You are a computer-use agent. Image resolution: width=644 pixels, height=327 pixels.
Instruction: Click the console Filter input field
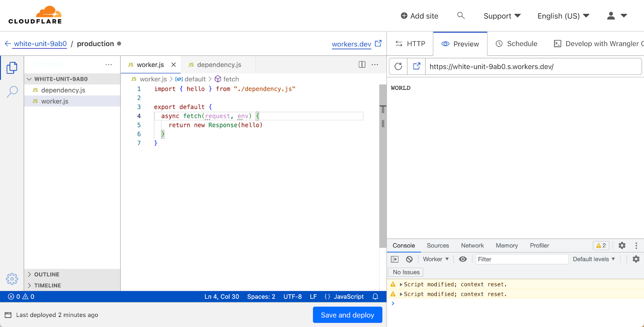(521, 259)
